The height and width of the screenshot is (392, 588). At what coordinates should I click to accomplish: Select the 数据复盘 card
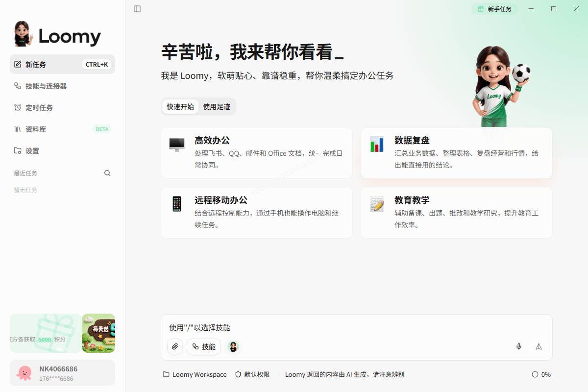(457, 153)
